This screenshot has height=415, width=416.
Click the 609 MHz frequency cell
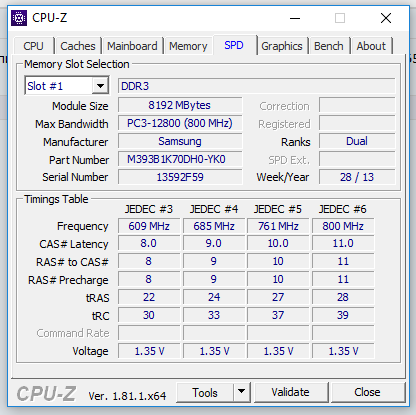pyautogui.click(x=149, y=226)
